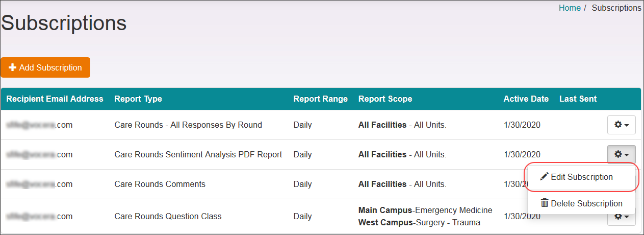The image size is (644, 235).
Task: Click the Report Scope column header
Action: pos(385,99)
